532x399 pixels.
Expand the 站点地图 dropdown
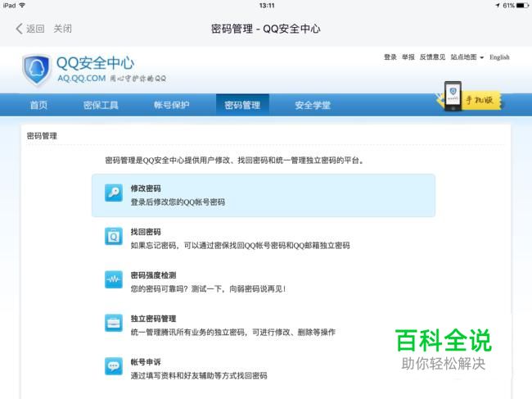pyautogui.click(x=467, y=57)
